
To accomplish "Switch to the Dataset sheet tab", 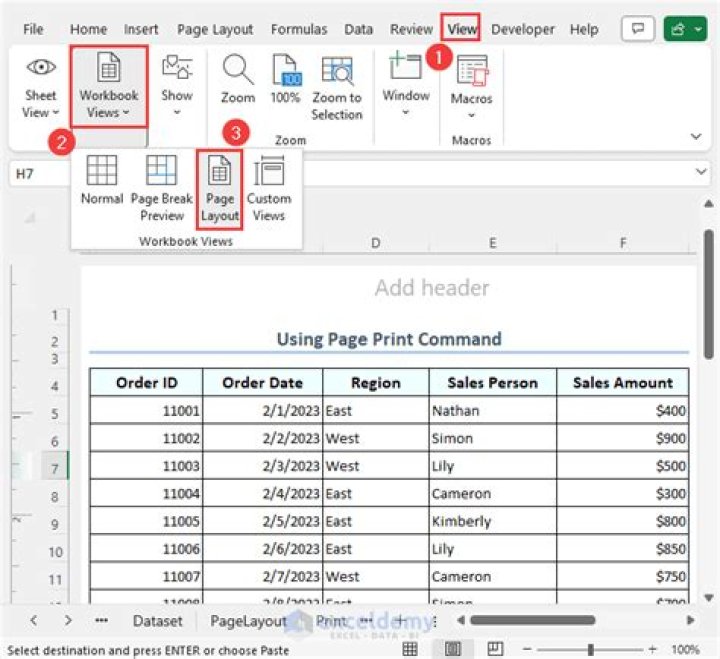I will 158,621.
